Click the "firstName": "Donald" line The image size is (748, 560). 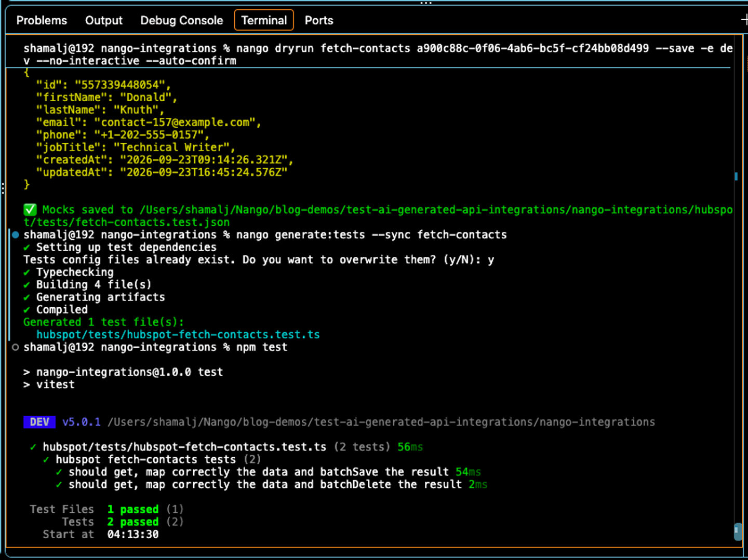tap(106, 98)
